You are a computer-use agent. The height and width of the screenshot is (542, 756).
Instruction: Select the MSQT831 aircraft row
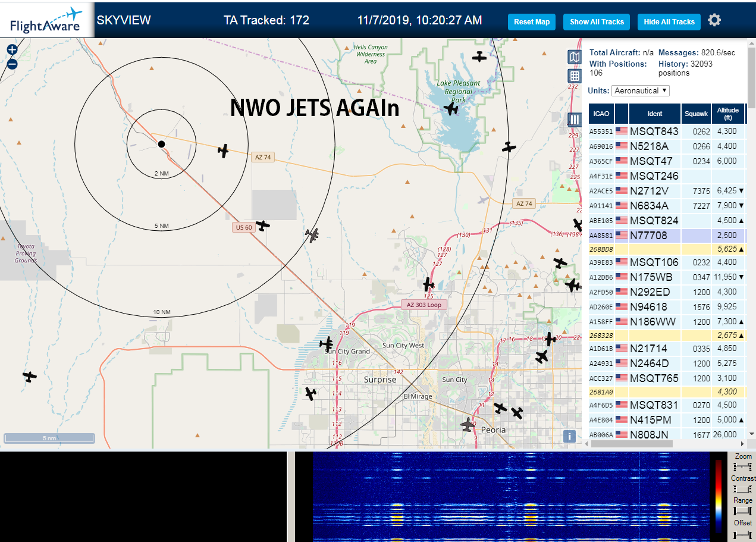click(x=667, y=405)
